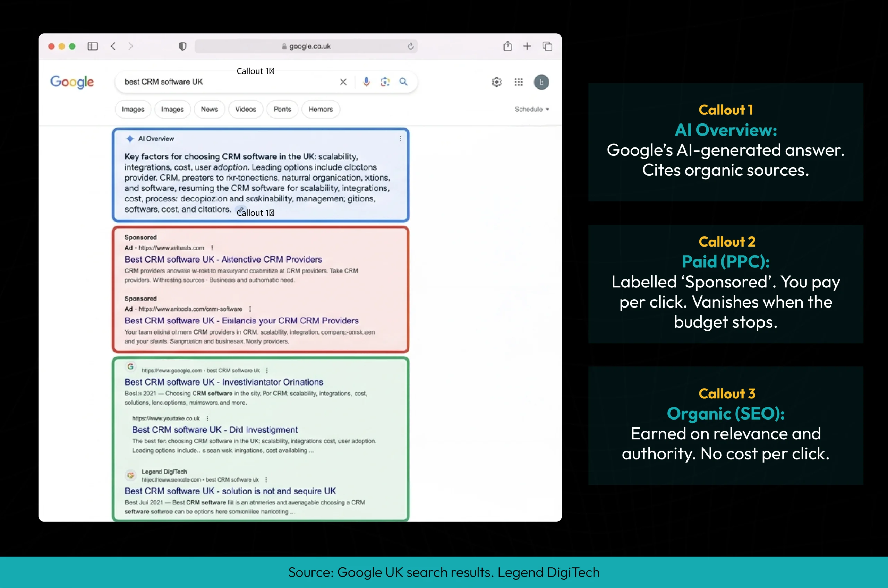The image size is (888, 588).
Task: Click the first Sponsored label
Action: coord(141,237)
